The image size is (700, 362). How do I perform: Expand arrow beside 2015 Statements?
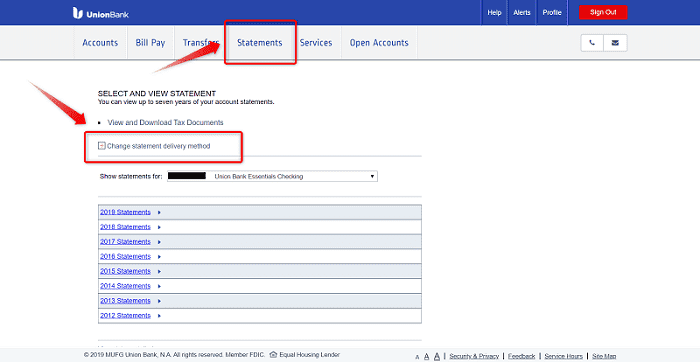click(159, 271)
